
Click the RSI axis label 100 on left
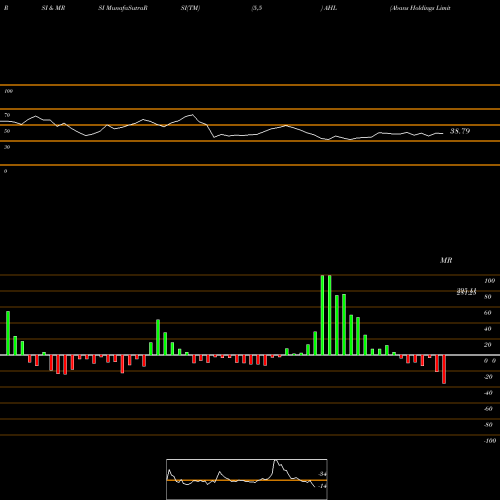pyautogui.click(x=8, y=91)
